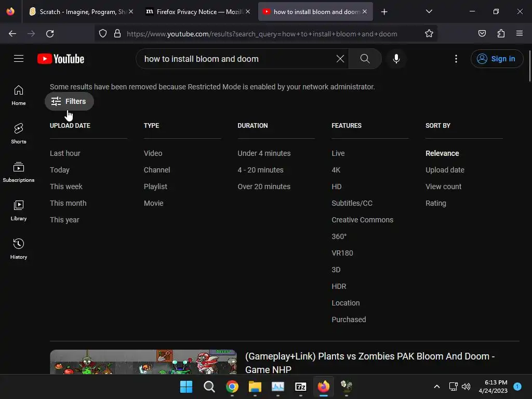The height and width of the screenshot is (399, 532).
Task: Click the Firefox back arrow
Action: 12,34
